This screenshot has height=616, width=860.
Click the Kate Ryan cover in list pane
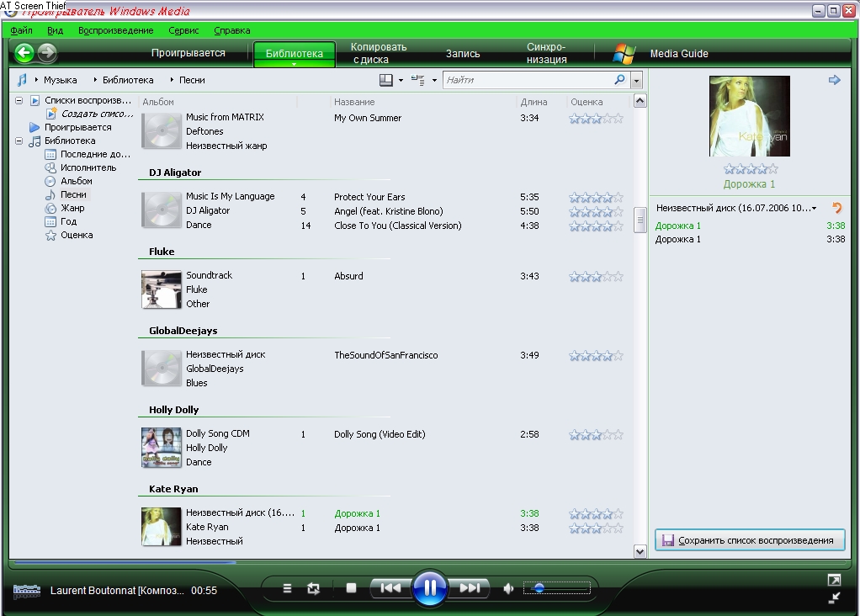pyautogui.click(x=749, y=116)
